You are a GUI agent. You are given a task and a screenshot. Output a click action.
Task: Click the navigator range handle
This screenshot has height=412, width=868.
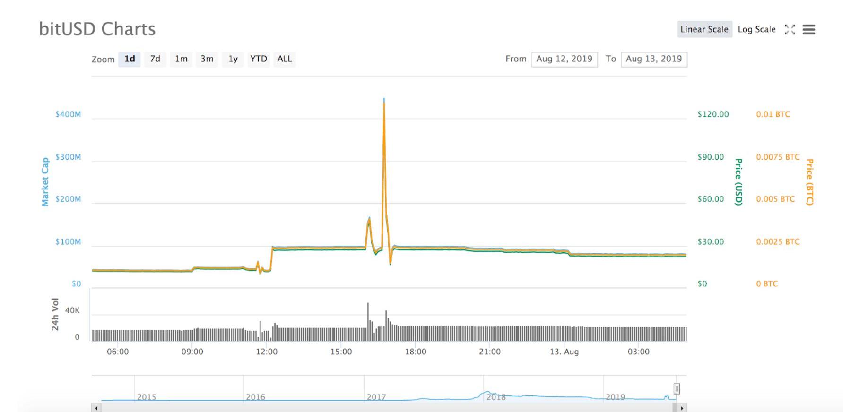677,388
